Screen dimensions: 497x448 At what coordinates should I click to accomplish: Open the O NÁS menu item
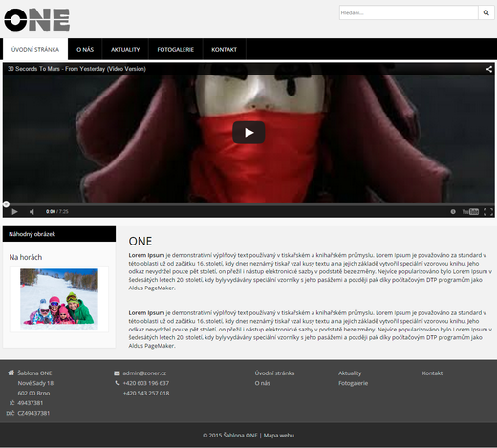click(85, 50)
